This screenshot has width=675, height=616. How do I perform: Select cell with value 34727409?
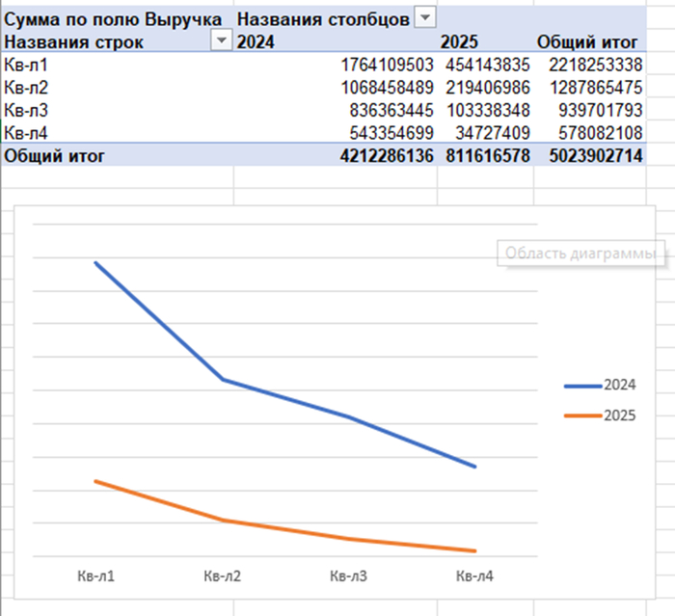[x=488, y=131]
